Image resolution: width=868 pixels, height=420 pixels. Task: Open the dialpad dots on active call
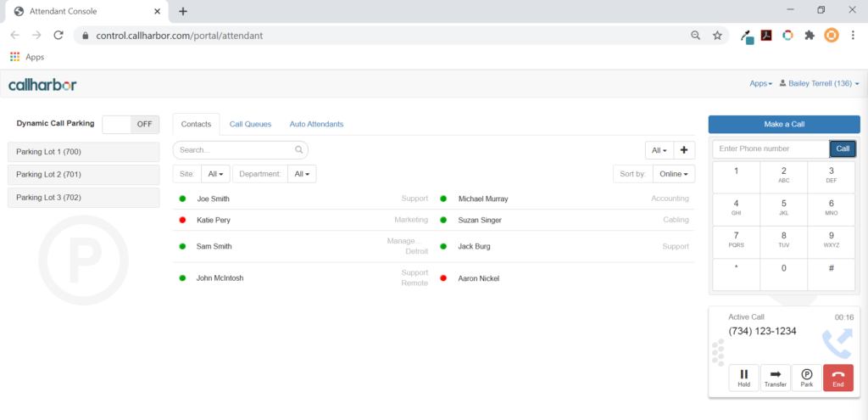point(718,352)
